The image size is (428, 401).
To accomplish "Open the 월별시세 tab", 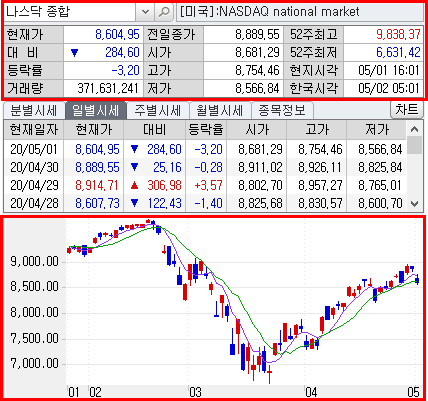I will 220,110.
